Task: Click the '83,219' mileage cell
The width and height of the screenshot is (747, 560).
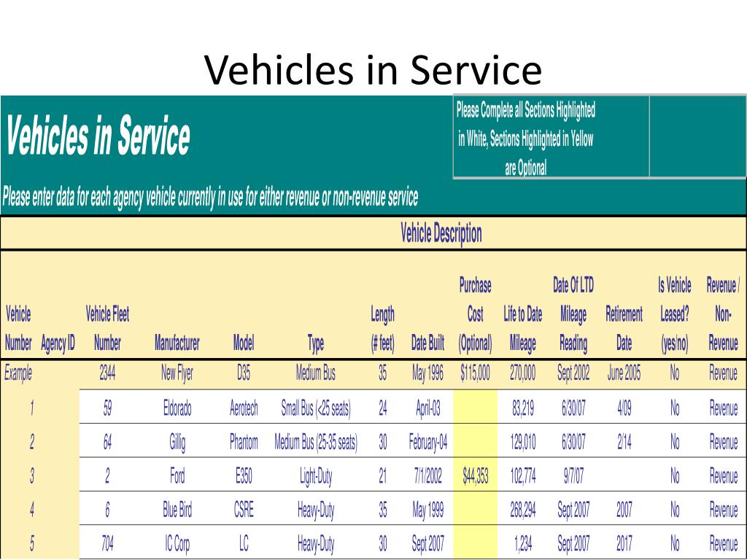Action: click(x=522, y=408)
